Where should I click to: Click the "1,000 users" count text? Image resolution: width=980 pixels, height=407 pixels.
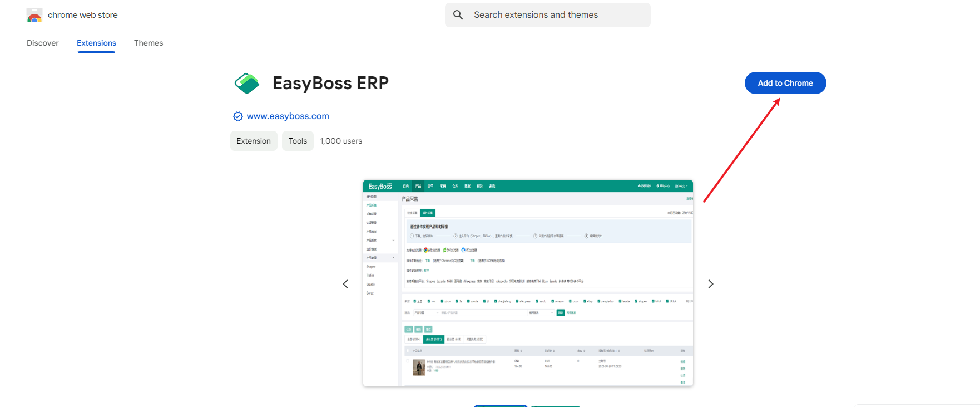tap(341, 141)
